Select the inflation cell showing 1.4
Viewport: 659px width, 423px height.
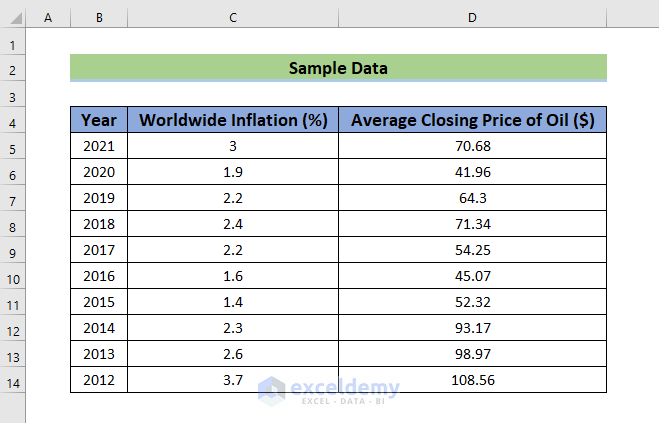point(233,303)
